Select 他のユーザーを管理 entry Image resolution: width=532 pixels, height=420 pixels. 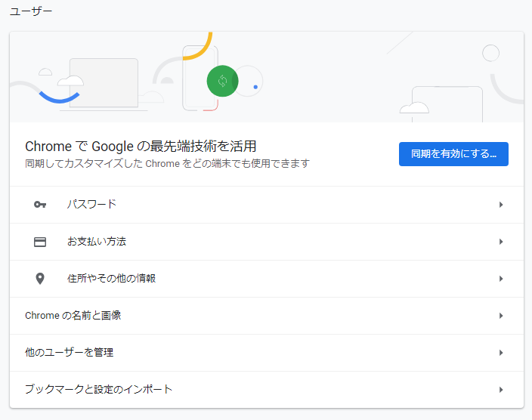click(267, 353)
